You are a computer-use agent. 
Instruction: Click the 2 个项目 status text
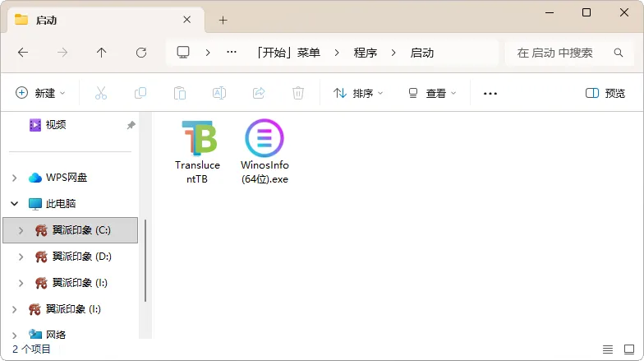click(x=31, y=349)
